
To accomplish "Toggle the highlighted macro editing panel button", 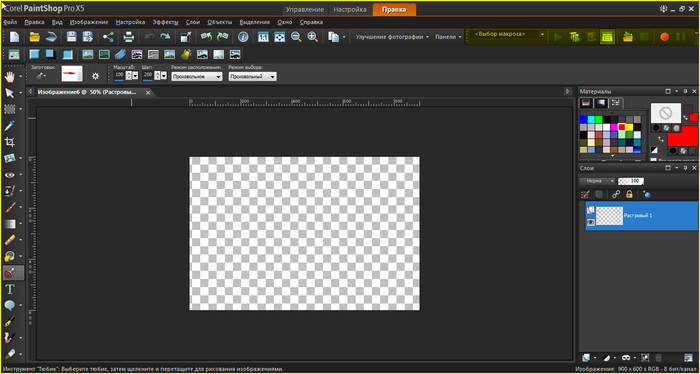I will 606,37.
